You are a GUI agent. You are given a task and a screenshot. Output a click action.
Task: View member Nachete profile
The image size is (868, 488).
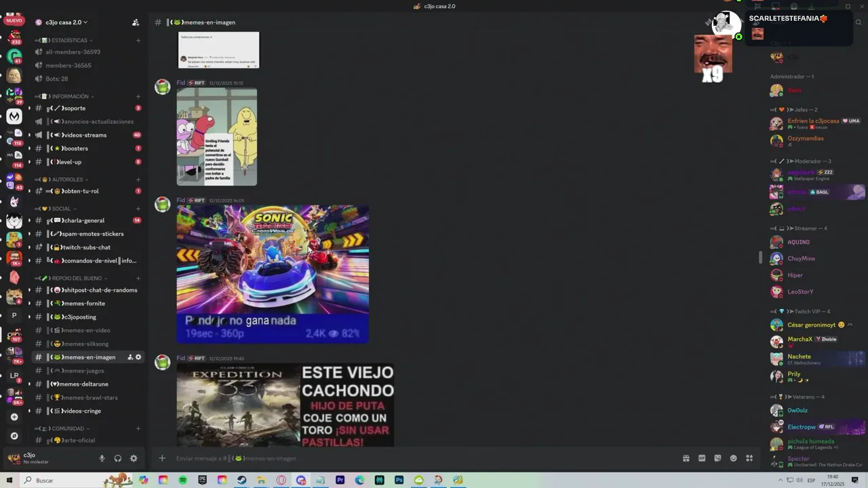click(x=817, y=359)
